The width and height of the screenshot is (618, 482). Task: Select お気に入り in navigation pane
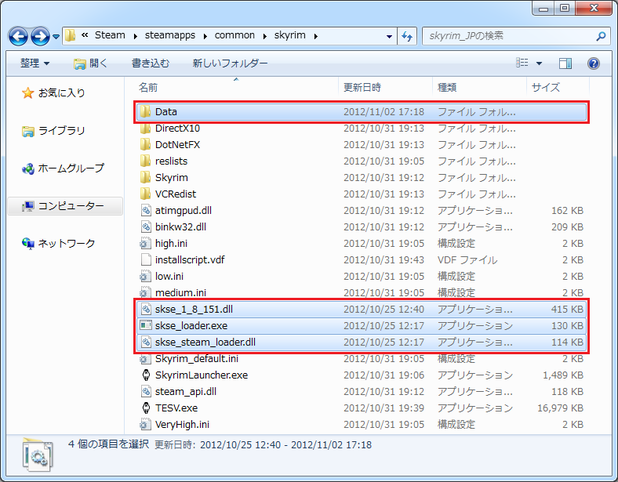[54, 93]
